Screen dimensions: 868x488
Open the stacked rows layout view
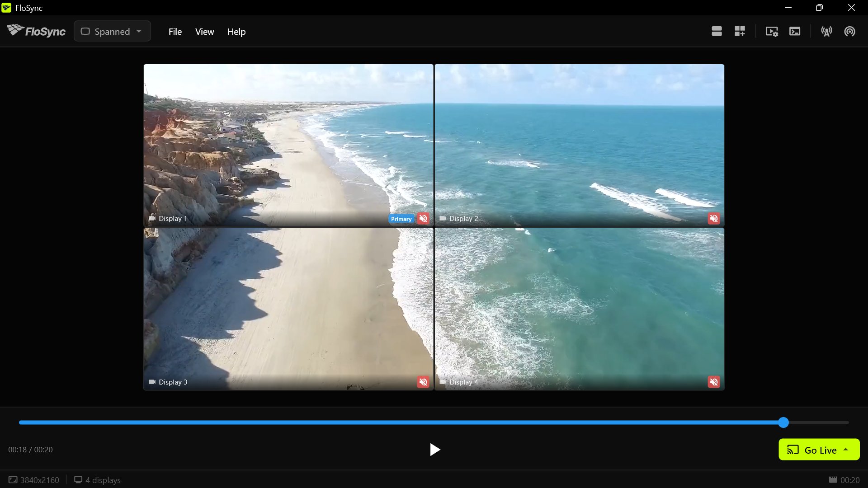tap(717, 31)
